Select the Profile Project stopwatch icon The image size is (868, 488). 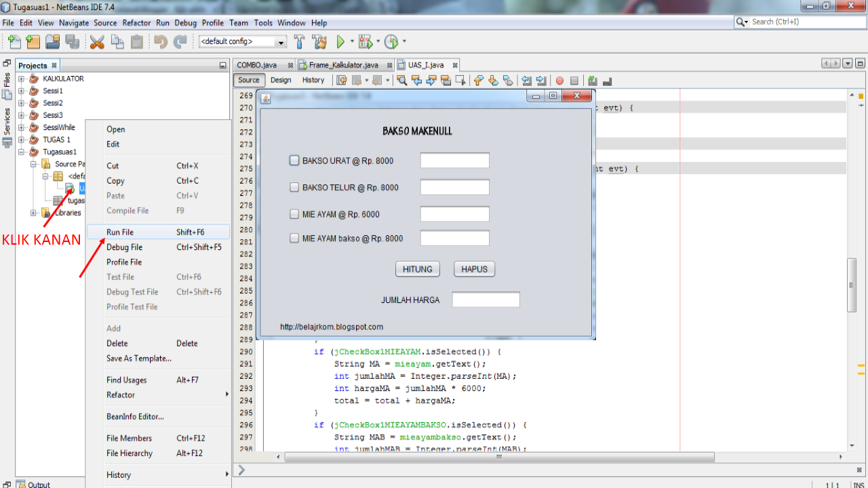coord(392,41)
